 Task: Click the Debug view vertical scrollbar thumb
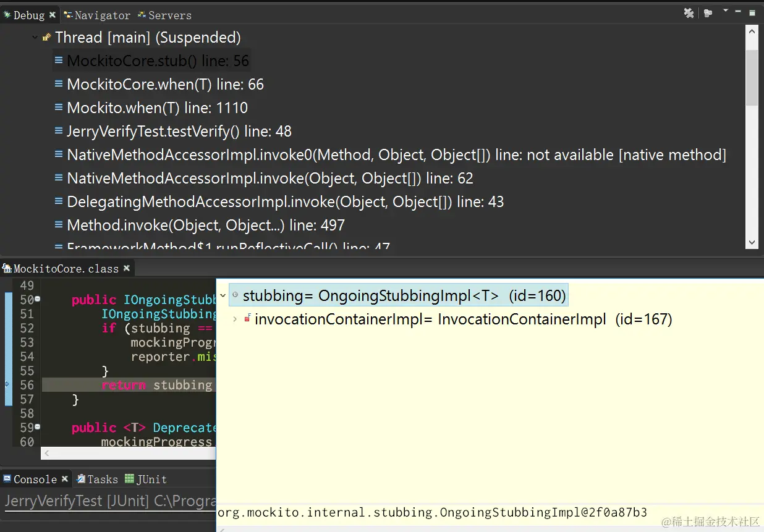click(752, 78)
